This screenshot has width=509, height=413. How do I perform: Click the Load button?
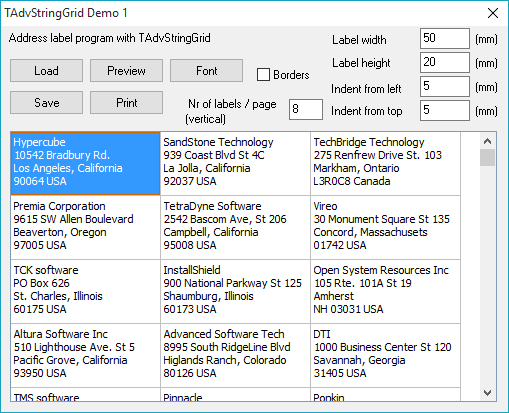click(46, 71)
